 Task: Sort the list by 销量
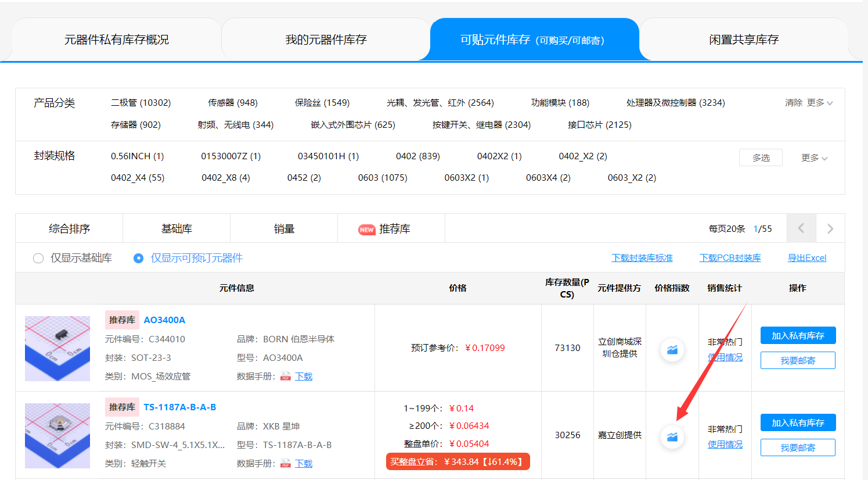284,229
